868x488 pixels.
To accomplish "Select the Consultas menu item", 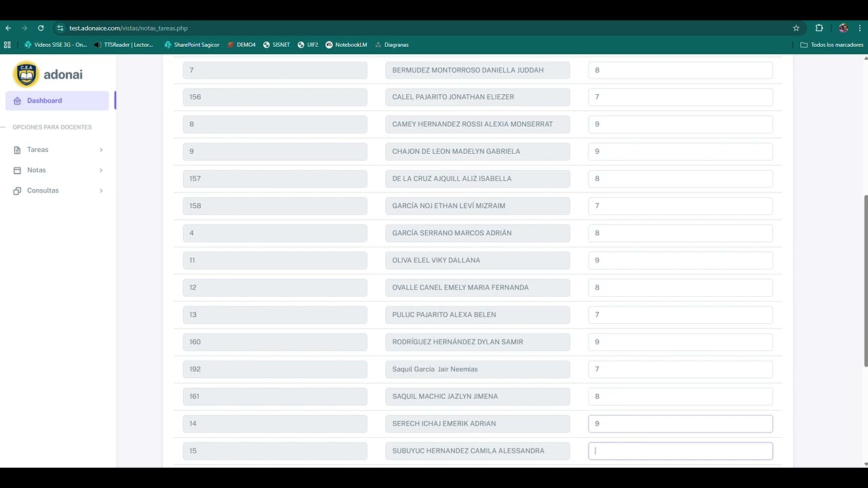I will (x=58, y=190).
